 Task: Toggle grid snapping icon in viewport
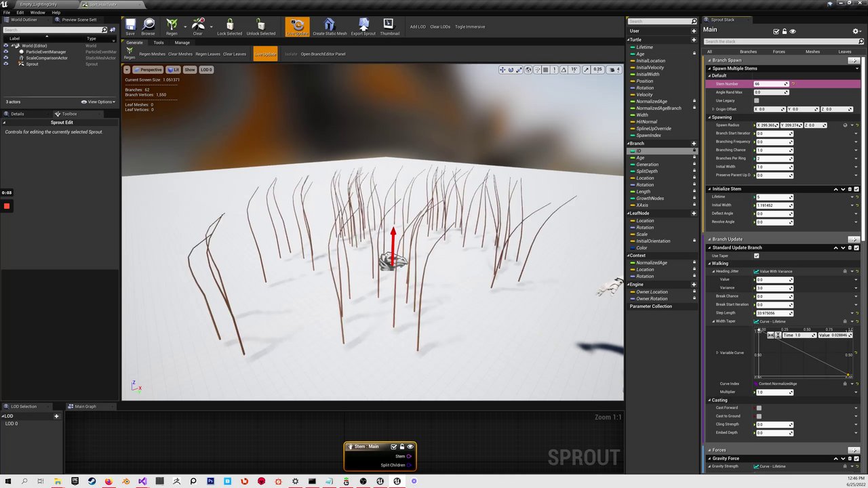(546, 70)
